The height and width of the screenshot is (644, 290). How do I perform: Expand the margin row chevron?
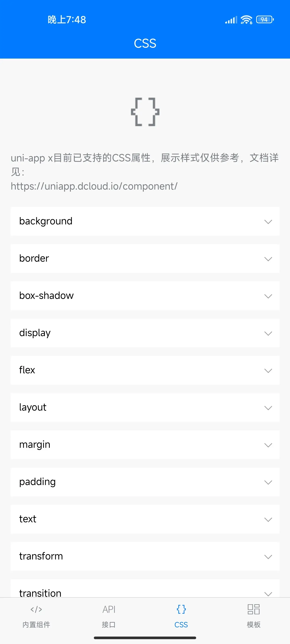click(x=268, y=445)
